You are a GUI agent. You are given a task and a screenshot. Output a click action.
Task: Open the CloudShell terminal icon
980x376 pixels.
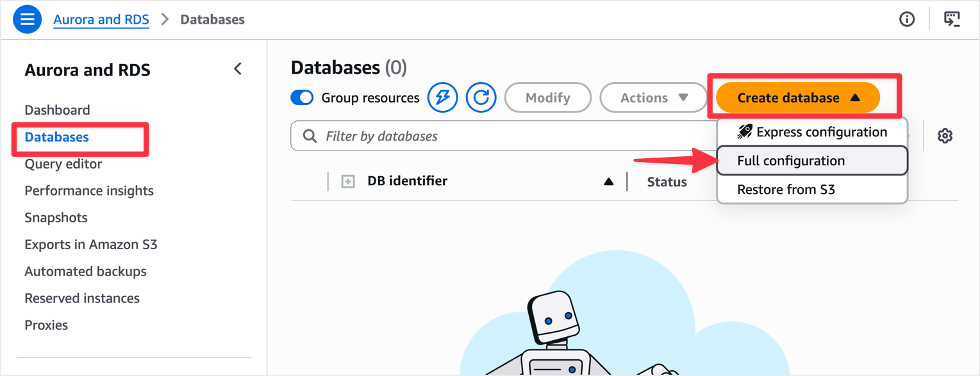point(952,19)
